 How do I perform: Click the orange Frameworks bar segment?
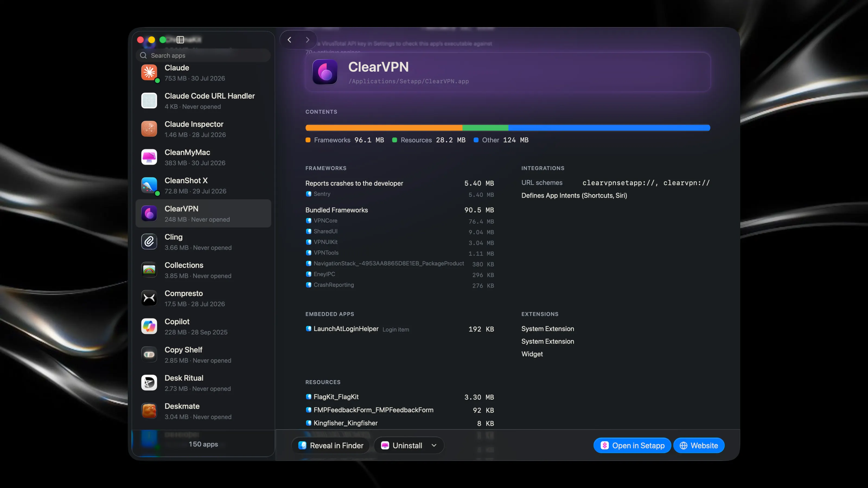click(x=384, y=128)
